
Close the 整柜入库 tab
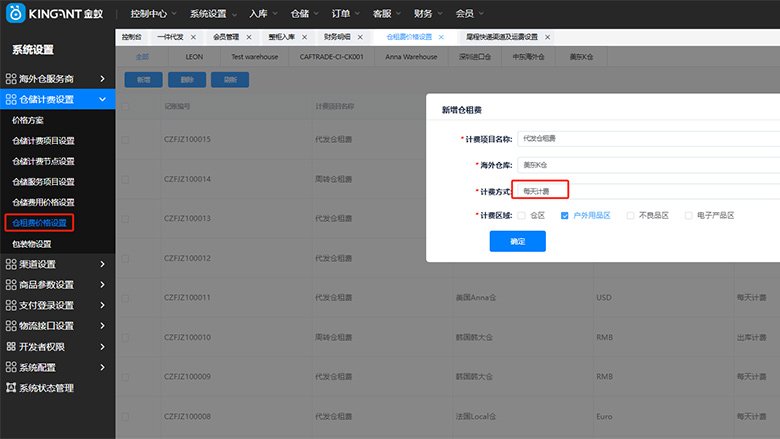click(x=304, y=37)
